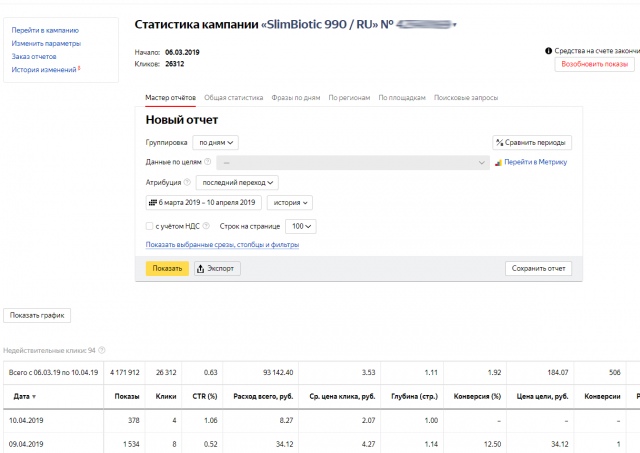Click the Возобновить показы button

[594, 64]
